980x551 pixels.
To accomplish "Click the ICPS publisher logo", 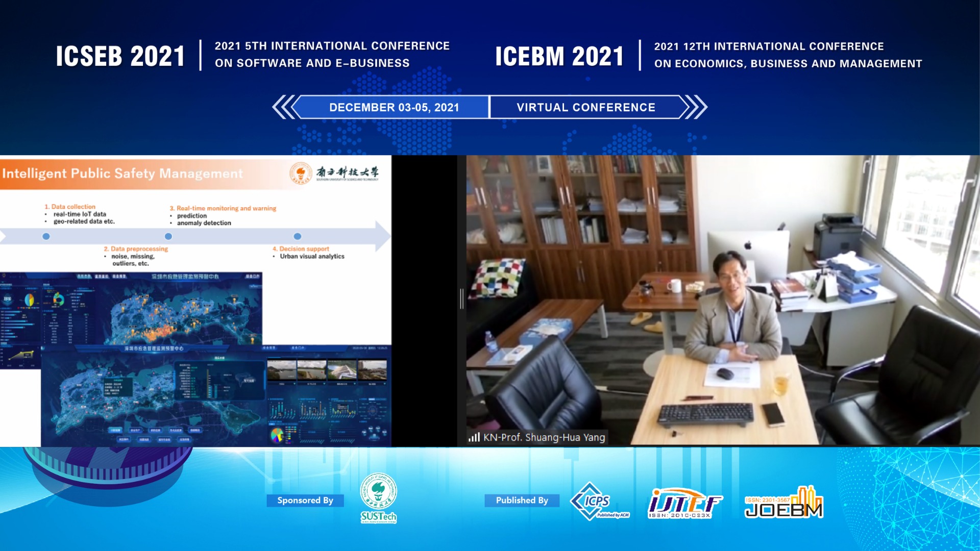I will coord(600,501).
